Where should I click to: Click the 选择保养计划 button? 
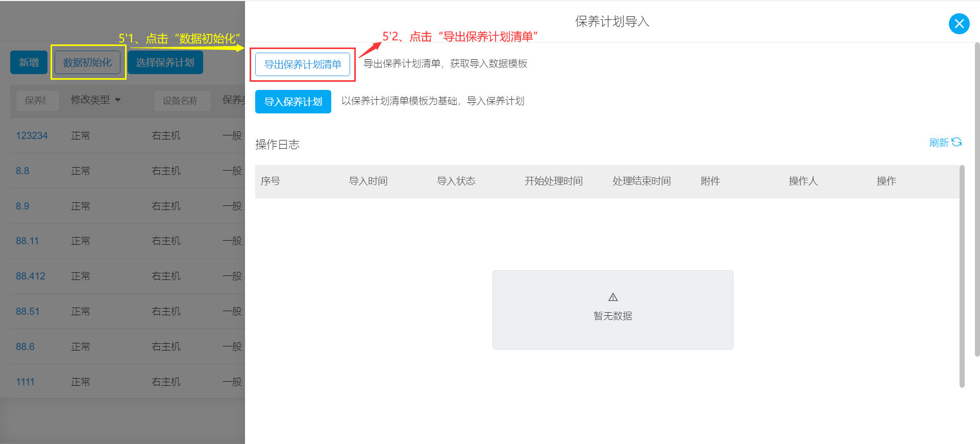[165, 62]
